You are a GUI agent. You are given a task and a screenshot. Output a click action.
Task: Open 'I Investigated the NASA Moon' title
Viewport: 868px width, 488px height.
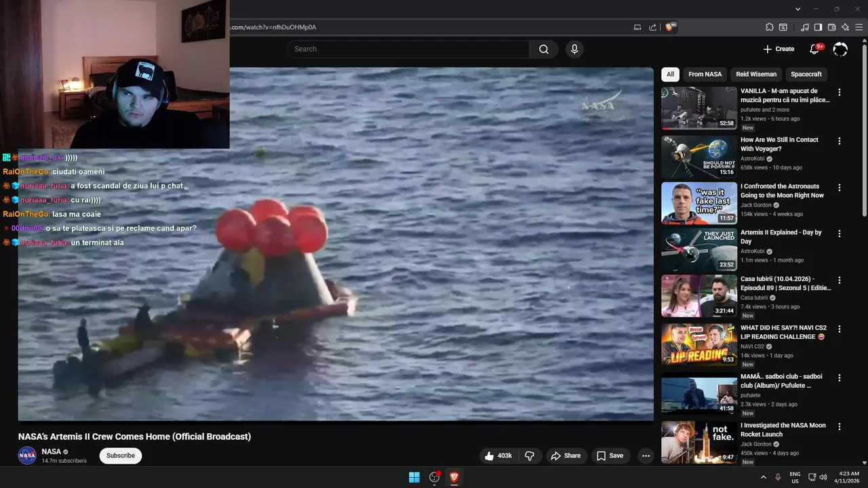coord(783,430)
